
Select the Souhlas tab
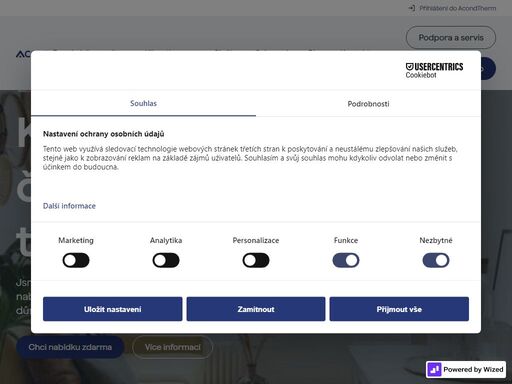[x=143, y=103]
